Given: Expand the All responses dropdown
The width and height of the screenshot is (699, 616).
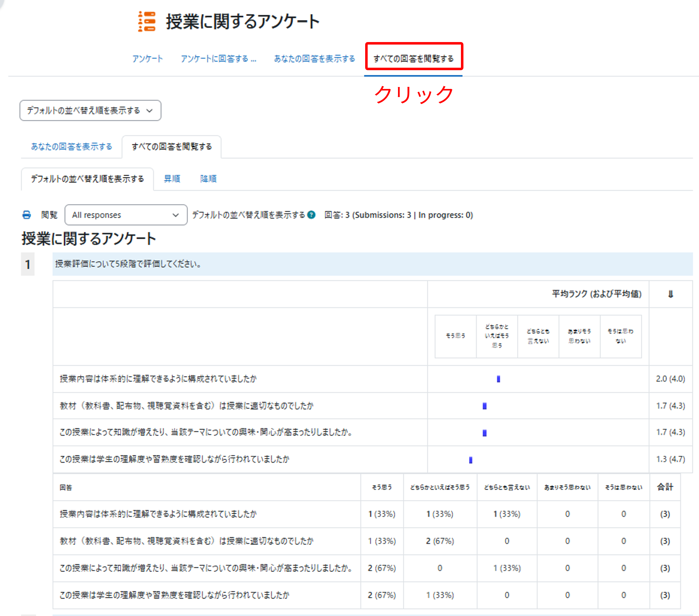Looking at the screenshot, I should pos(126,215).
